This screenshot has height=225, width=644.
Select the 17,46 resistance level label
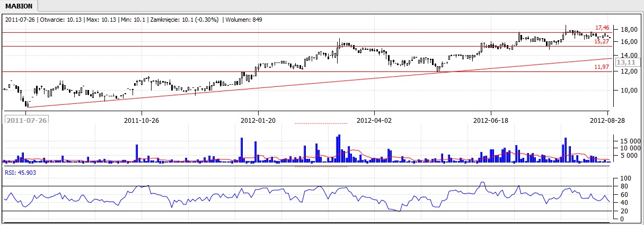601,27
